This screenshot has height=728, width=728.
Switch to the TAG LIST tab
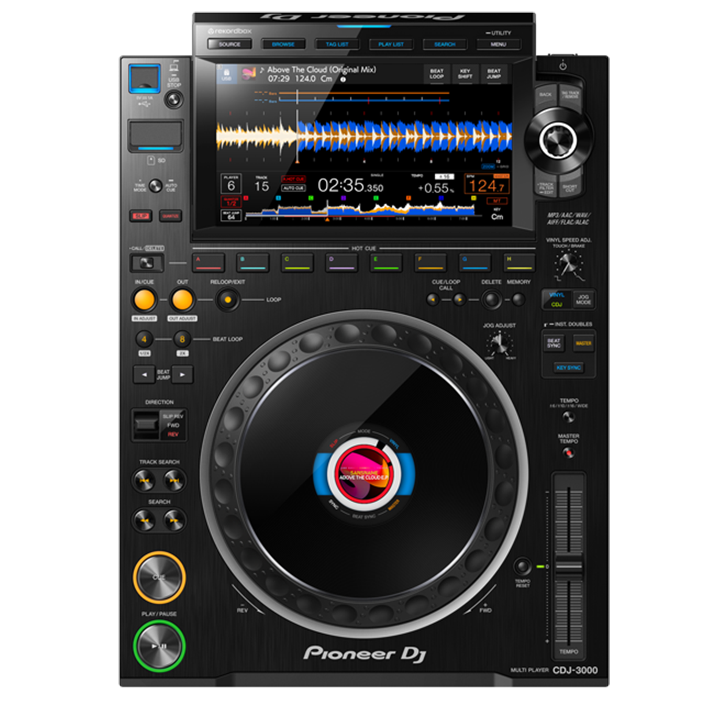337,45
